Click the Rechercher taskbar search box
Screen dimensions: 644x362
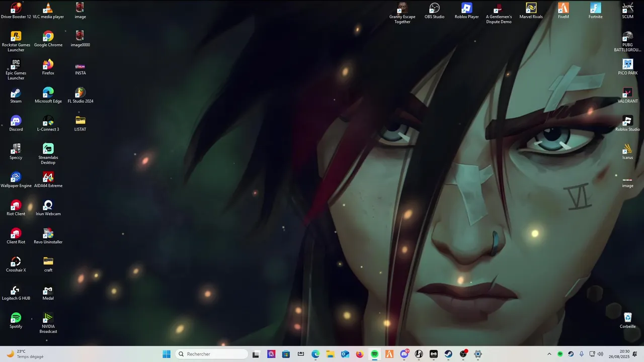[212, 354]
